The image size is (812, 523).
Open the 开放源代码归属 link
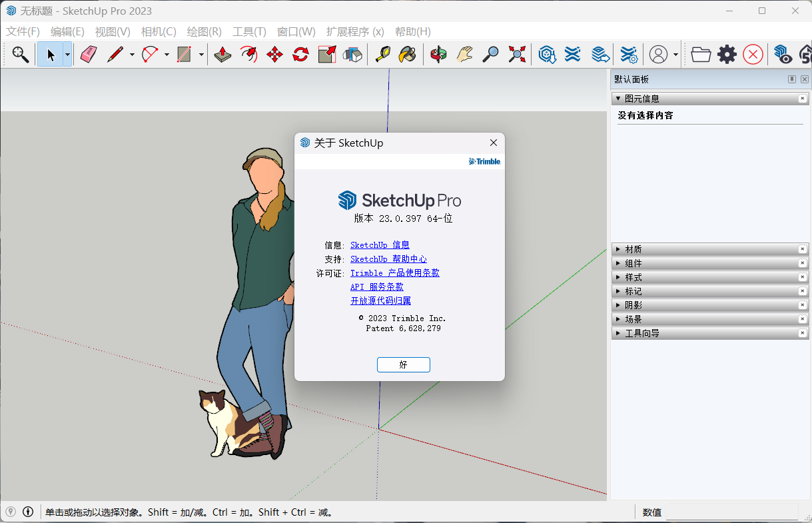pos(380,301)
